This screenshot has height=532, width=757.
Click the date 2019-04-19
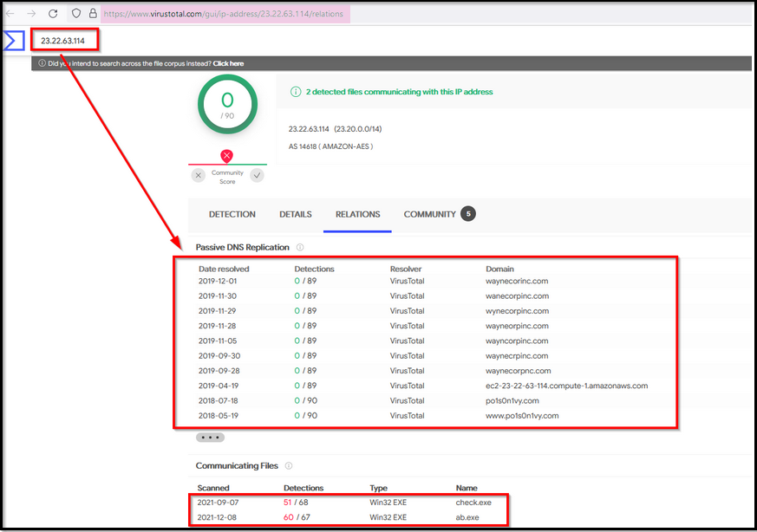(x=219, y=386)
